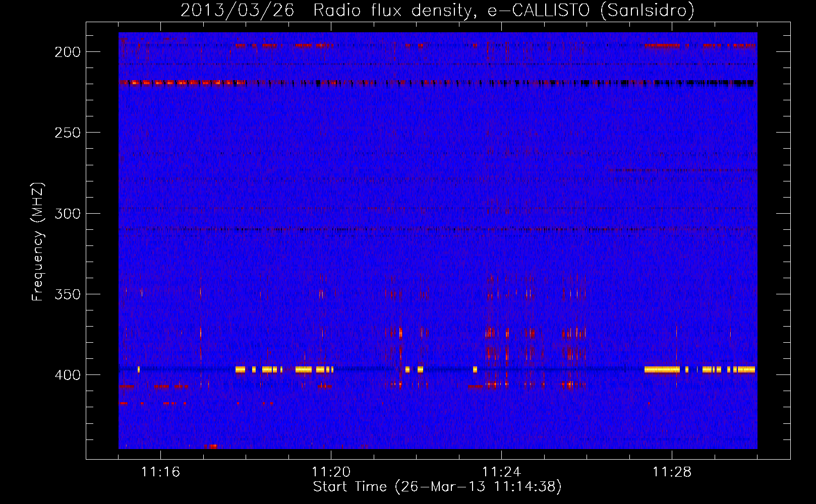Click the 11:20 time tick label
Viewport: 816px width, 504px height.
331,472
